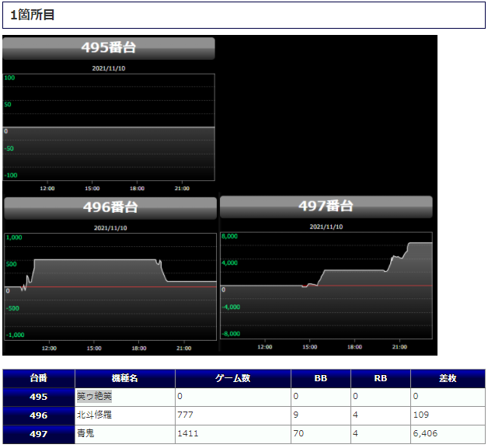Click the RB column header
Image resolution: width=488 pixels, height=448 pixels.
[x=380, y=378]
